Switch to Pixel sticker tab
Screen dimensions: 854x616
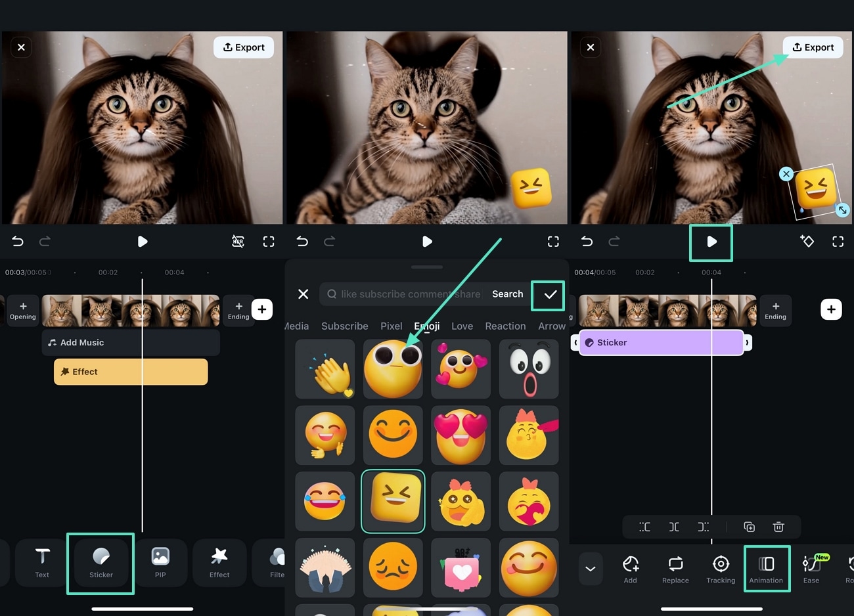(391, 326)
